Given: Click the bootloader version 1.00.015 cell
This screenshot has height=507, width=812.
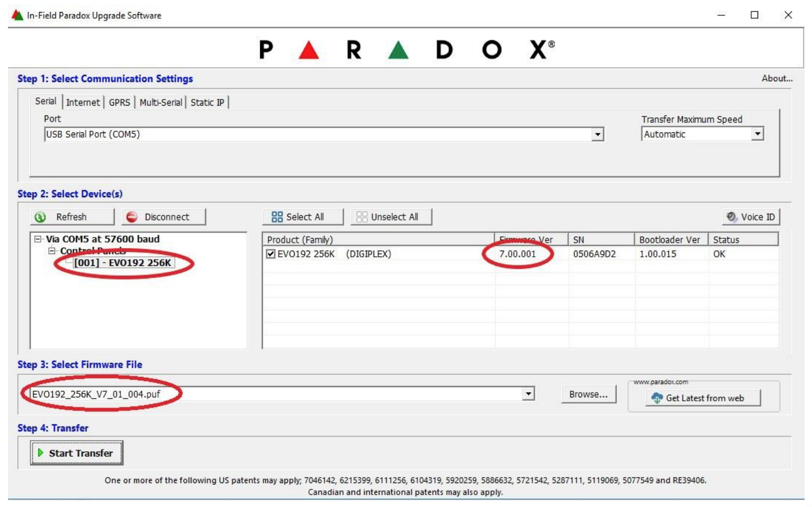Looking at the screenshot, I should [658, 254].
